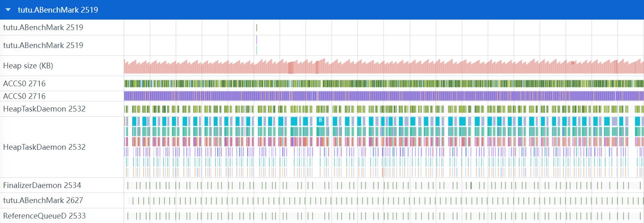Viewport: 644px width, 223px height.
Task: Click the FinalizerDaemon 2534 timeline track
Action: point(382,186)
